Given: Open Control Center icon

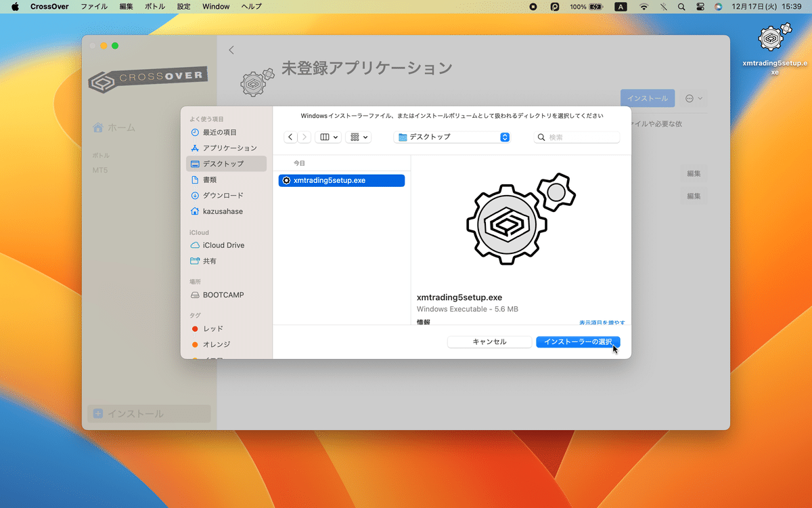Looking at the screenshot, I should click(700, 7).
